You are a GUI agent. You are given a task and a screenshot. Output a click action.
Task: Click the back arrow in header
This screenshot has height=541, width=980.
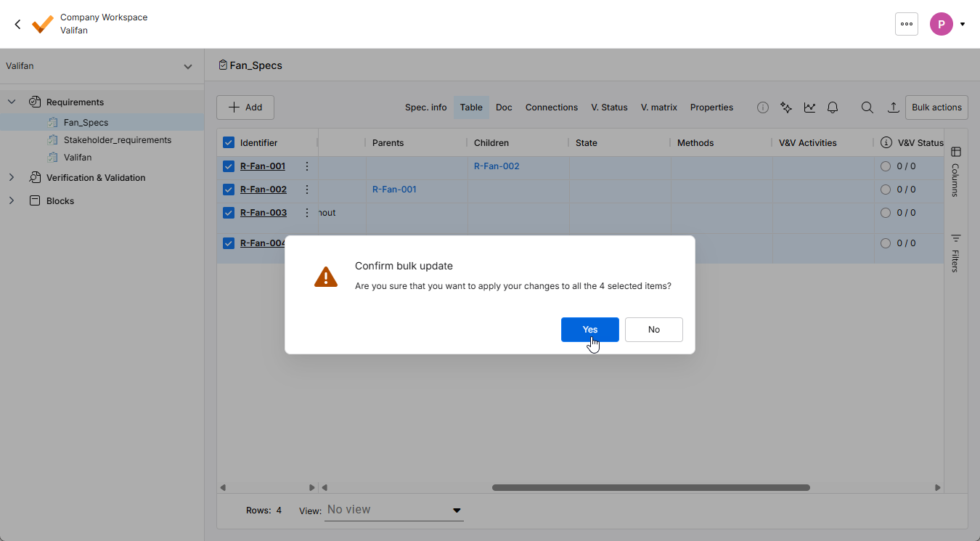(x=18, y=24)
